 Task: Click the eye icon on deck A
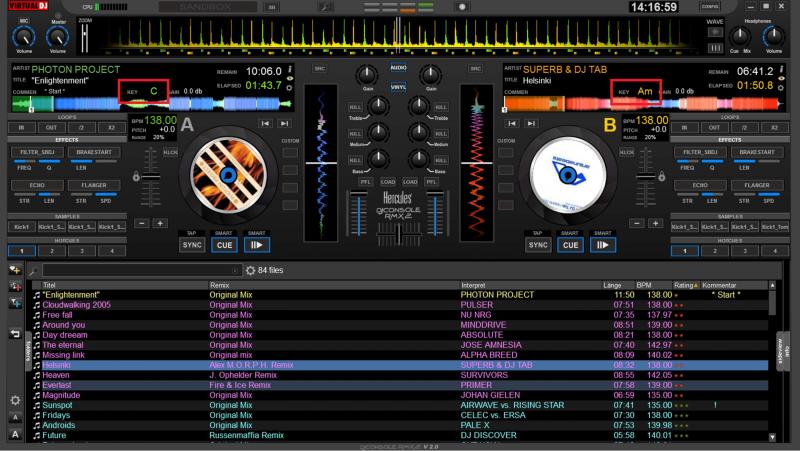(x=290, y=79)
